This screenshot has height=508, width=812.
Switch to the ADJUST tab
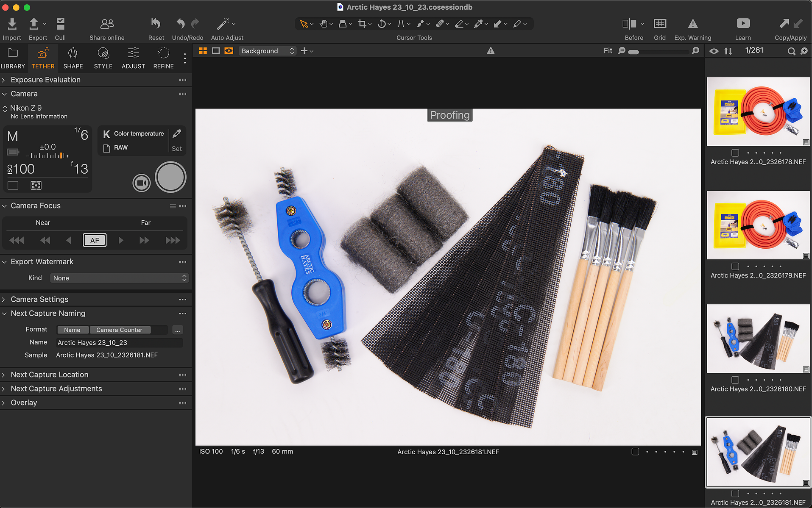tap(133, 58)
